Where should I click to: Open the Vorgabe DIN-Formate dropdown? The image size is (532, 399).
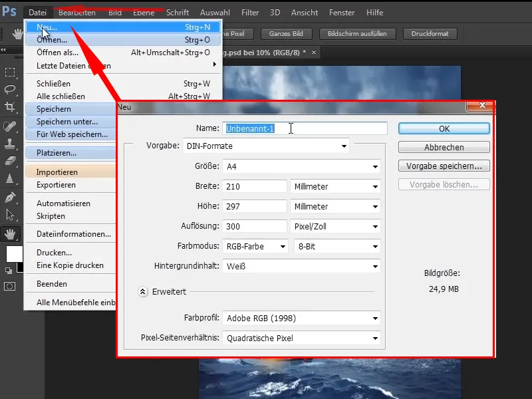[266, 146]
